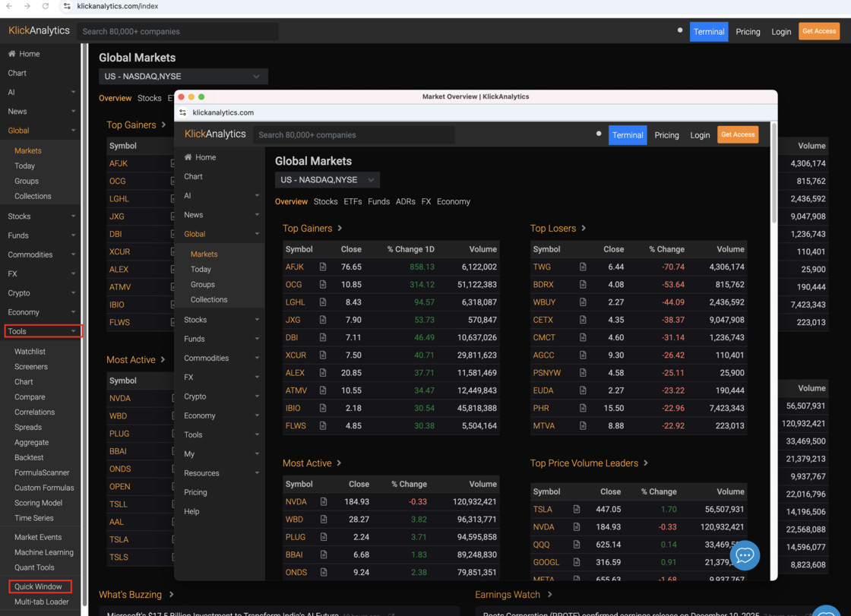Open US - NASDAQ,NYSE dropdown in main window
This screenshot has height=616, width=851.
183,77
